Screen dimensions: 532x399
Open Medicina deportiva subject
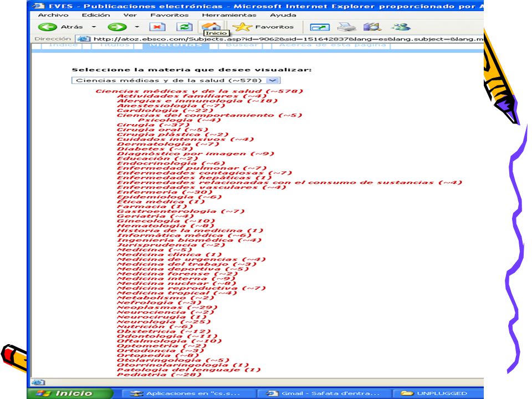coord(182,269)
